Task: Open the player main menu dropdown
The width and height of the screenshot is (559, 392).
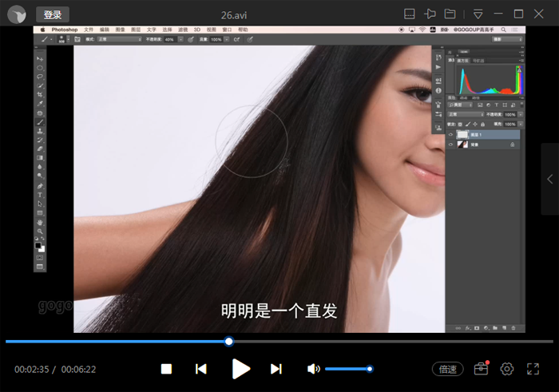Action: [x=478, y=14]
